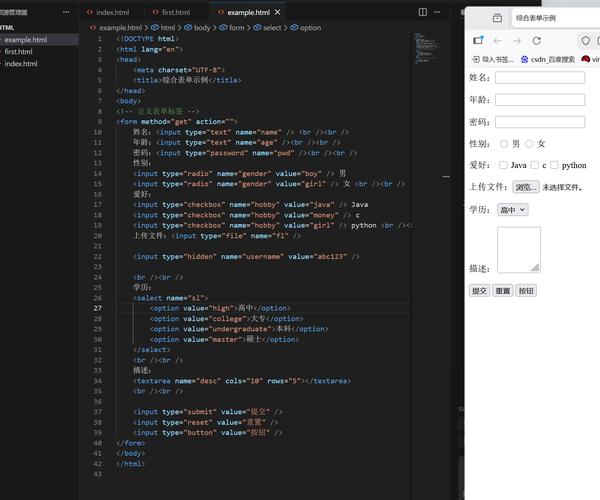
Task: Click the shield icon in browser toolbar
Action: coord(585,40)
